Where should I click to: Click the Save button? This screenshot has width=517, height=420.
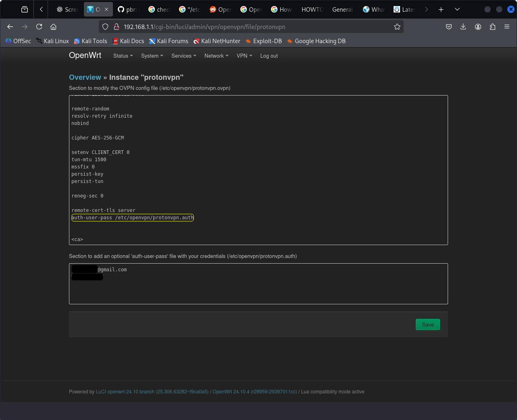click(427, 324)
